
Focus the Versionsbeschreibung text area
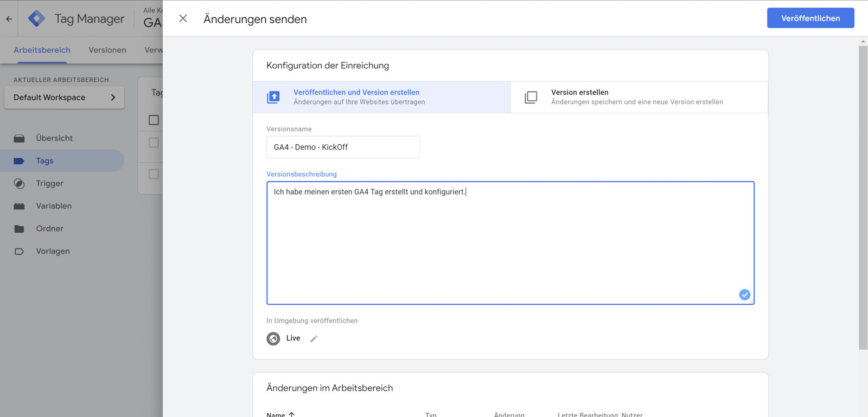[x=510, y=243]
